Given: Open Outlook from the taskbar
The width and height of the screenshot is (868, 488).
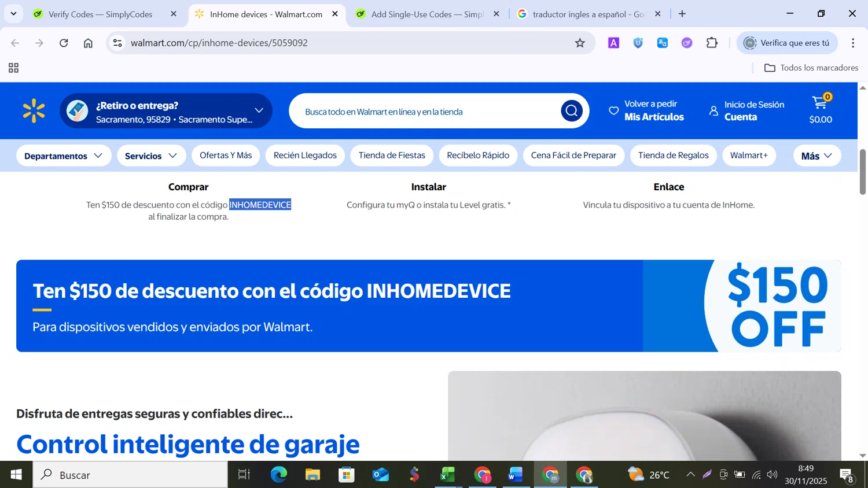Looking at the screenshot, I should point(381,475).
